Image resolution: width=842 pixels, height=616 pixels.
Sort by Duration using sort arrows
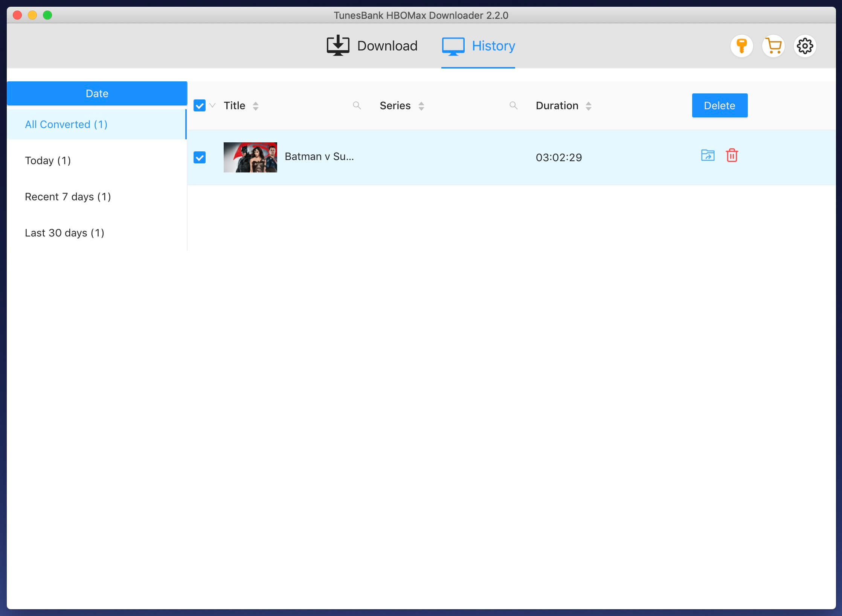click(589, 106)
